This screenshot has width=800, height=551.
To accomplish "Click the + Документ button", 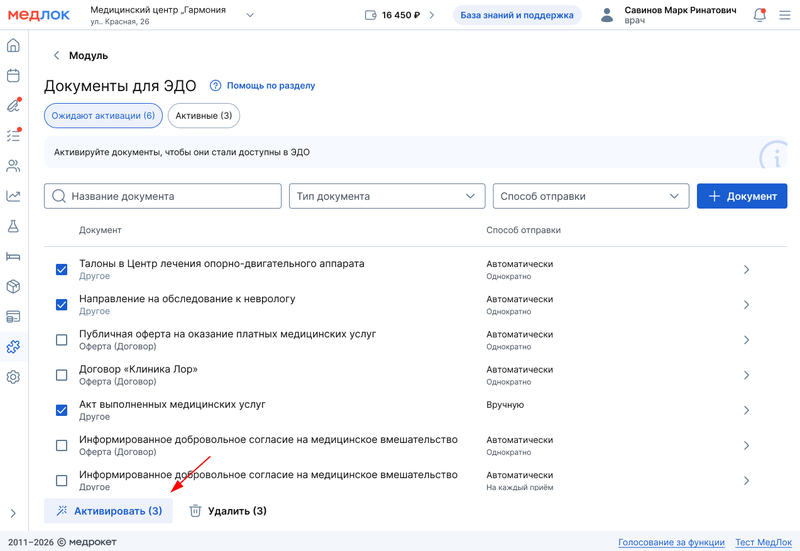I will tap(742, 196).
